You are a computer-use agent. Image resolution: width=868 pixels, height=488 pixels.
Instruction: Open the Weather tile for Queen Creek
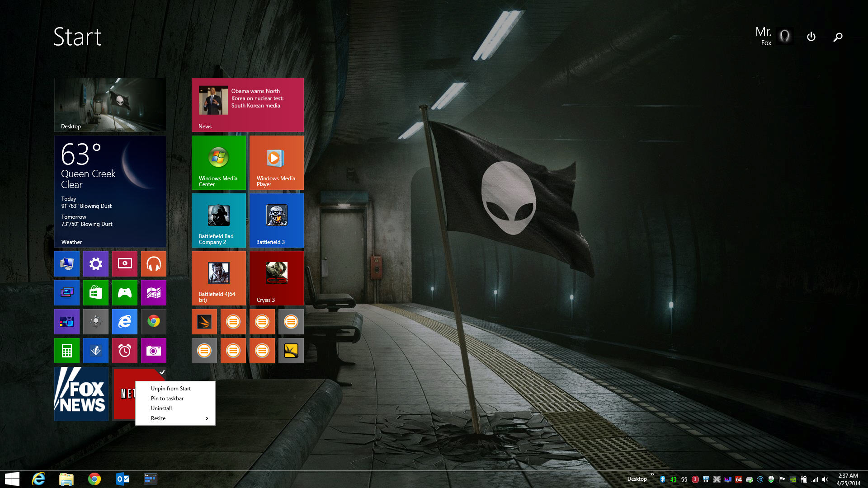tap(110, 191)
